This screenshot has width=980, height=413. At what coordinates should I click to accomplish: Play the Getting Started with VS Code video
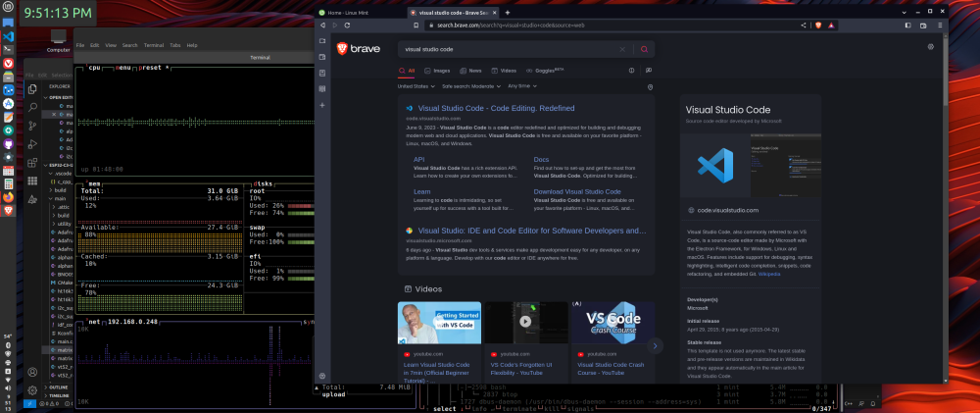click(439, 323)
